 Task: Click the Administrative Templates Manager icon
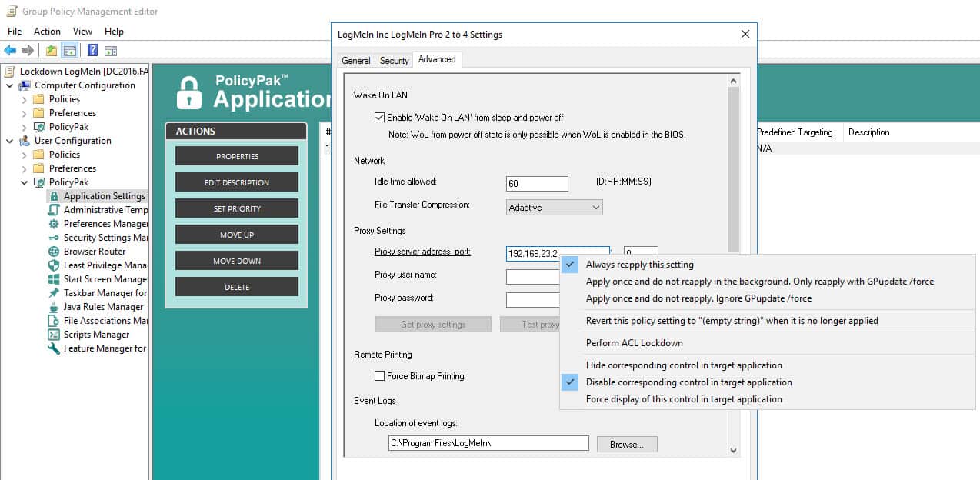click(x=54, y=210)
